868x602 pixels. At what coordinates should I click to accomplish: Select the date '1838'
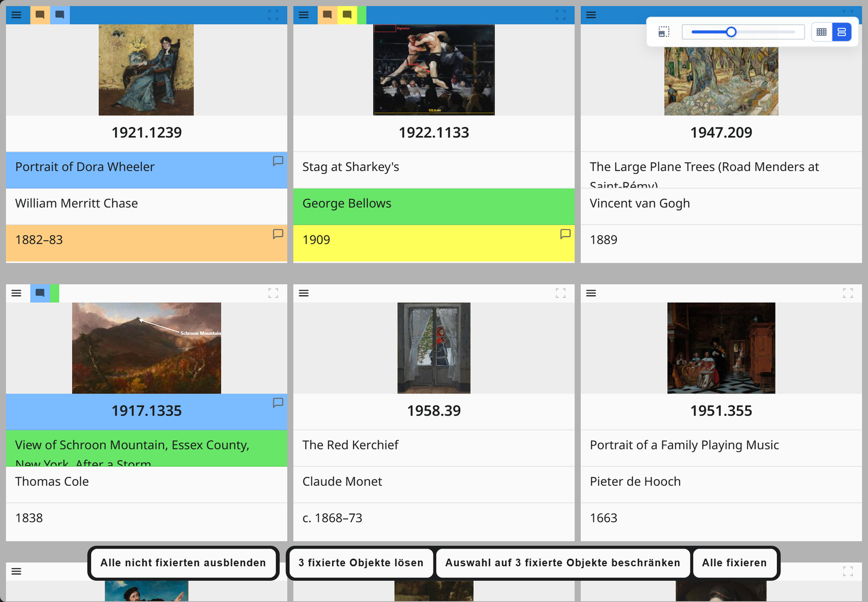click(x=29, y=518)
